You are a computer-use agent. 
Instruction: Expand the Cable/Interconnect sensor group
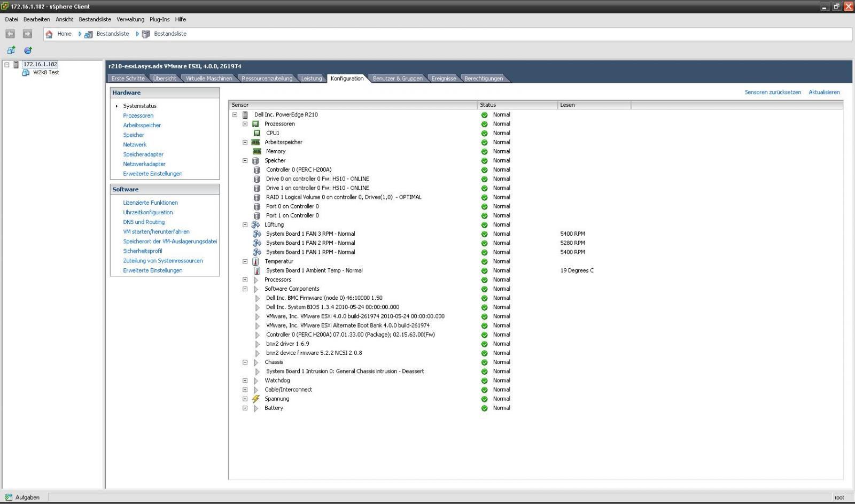pyautogui.click(x=245, y=390)
